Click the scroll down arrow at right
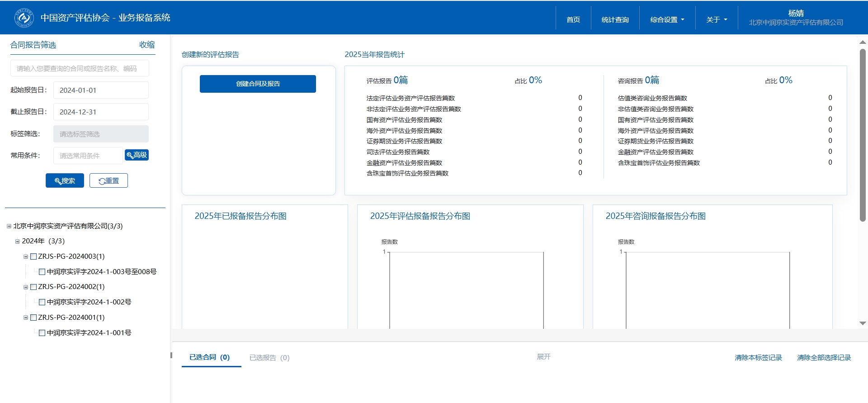This screenshot has width=868, height=403. (x=863, y=323)
